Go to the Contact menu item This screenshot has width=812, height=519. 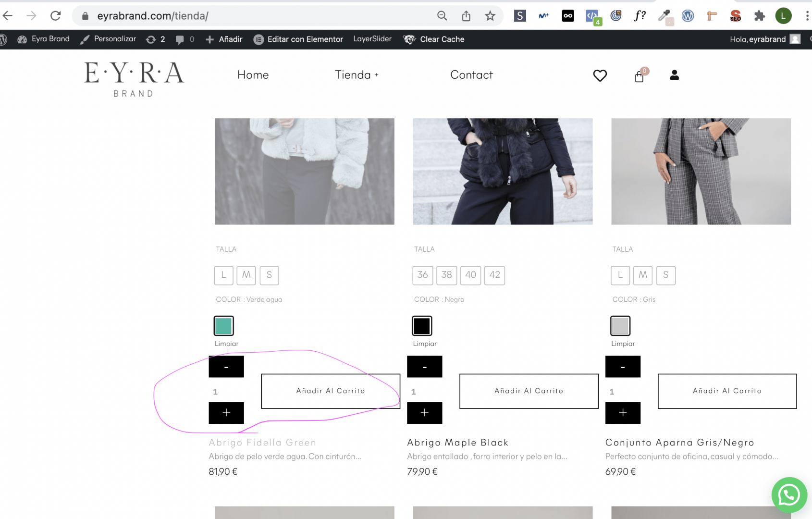pyautogui.click(x=472, y=75)
